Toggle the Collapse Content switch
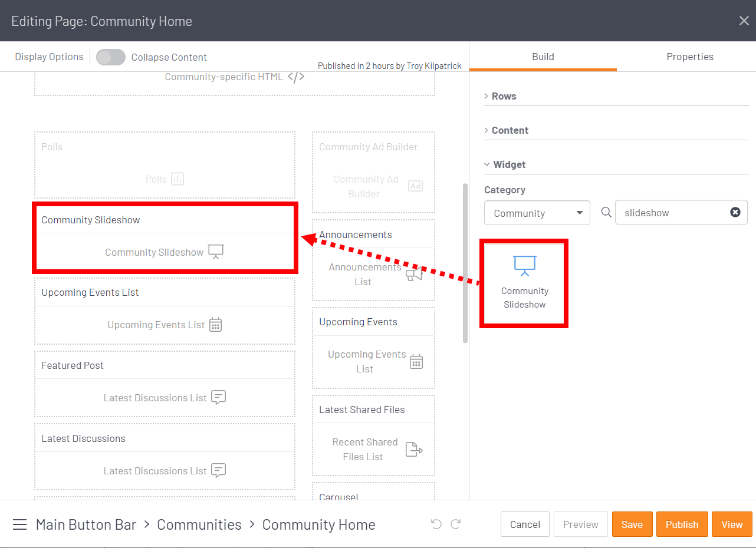Image resolution: width=756 pixels, height=548 pixels. pyautogui.click(x=111, y=57)
